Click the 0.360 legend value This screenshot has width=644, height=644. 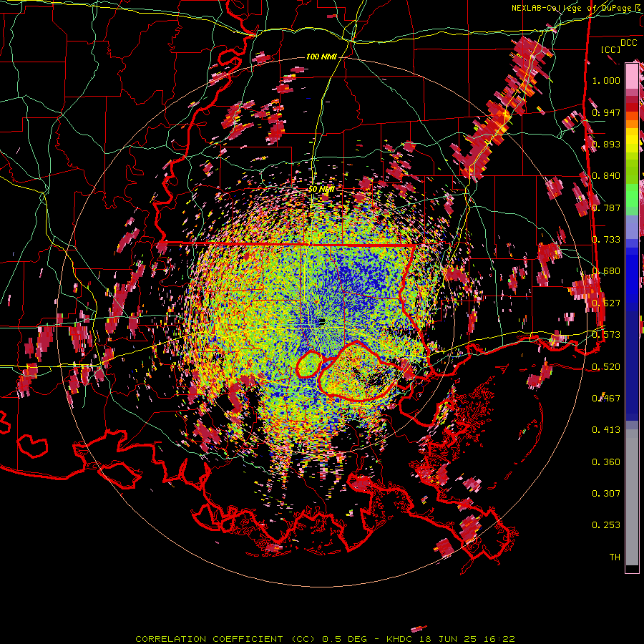606,462
